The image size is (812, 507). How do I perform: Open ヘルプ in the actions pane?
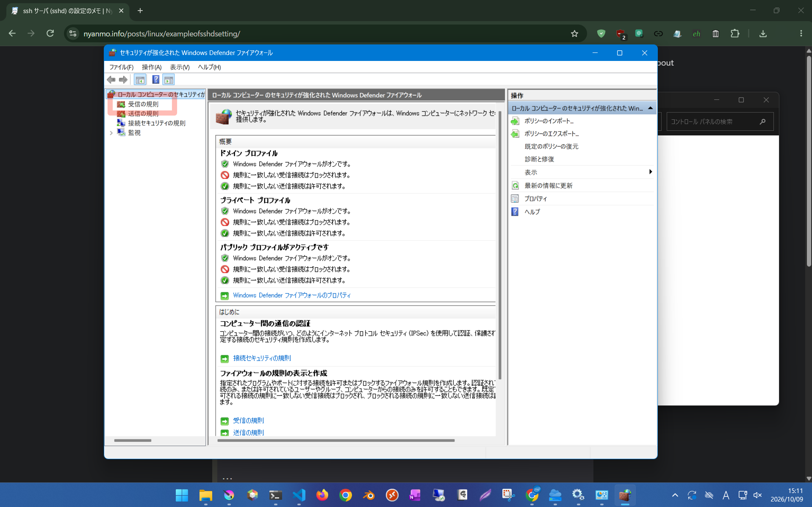pos(532,212)
